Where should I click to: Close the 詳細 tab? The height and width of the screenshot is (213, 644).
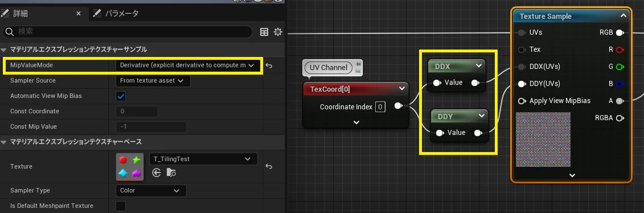[x=79, y=14]
